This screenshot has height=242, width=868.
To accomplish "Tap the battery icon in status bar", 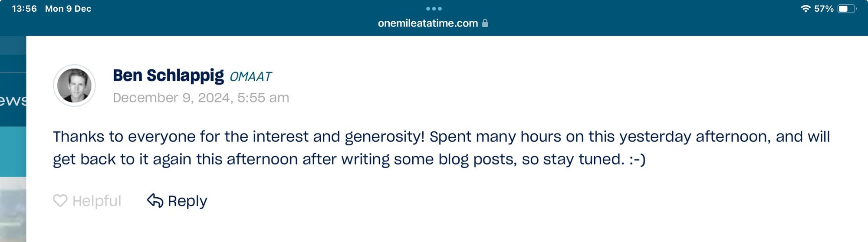I will (846, 9).
